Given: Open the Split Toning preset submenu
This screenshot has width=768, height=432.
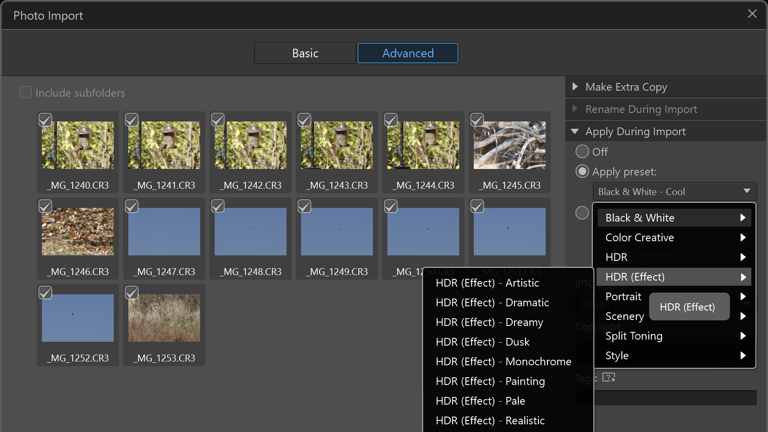Looking at the screenshot, I should [674, 336].
